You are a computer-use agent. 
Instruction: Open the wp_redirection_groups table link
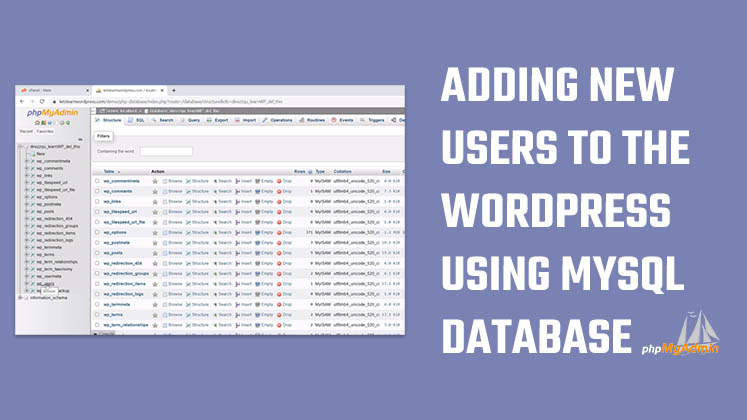[126, 274]
